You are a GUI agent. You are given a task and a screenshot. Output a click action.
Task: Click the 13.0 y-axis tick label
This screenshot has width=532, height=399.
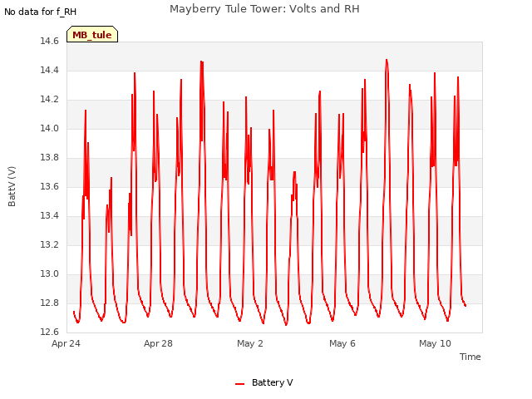tap(50, 274)
